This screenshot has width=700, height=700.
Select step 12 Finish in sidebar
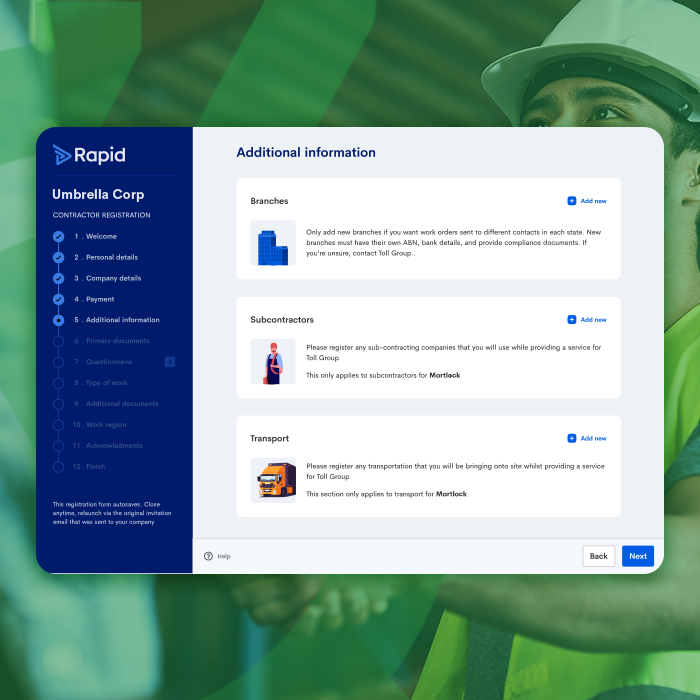point(95,467)
